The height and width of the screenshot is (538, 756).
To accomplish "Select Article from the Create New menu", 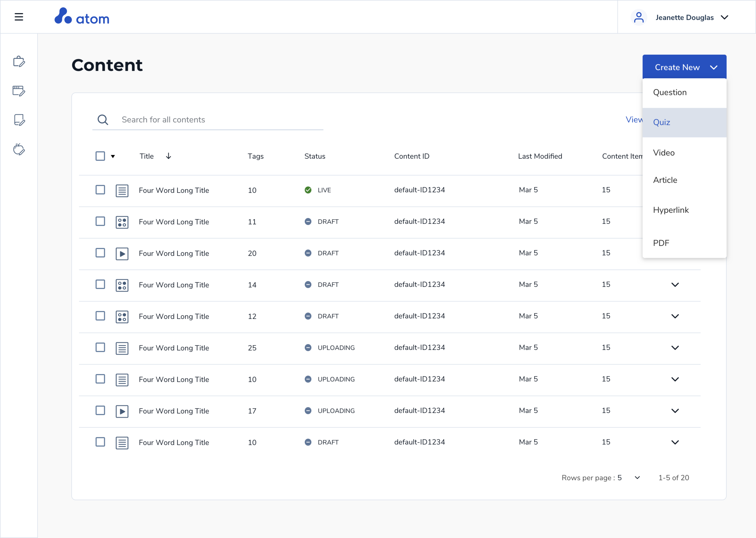I will [x=684, y=180].
